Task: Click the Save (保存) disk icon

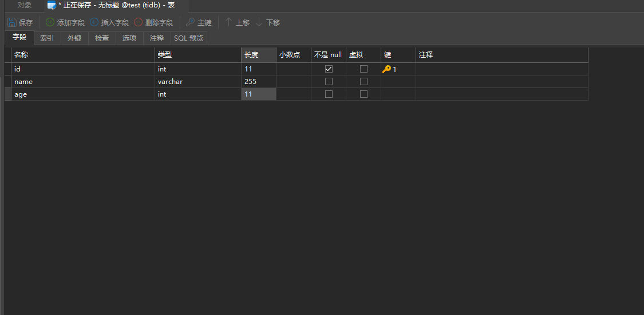Action: [x=12, y=22]
